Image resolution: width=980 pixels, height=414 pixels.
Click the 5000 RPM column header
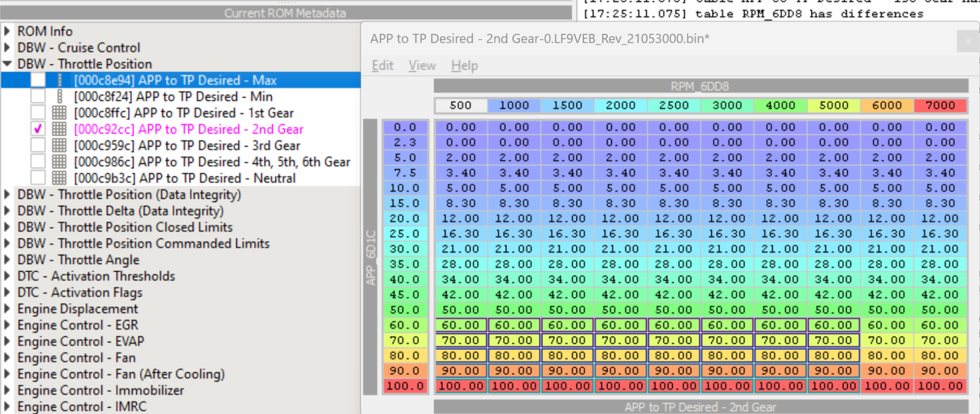833,105
